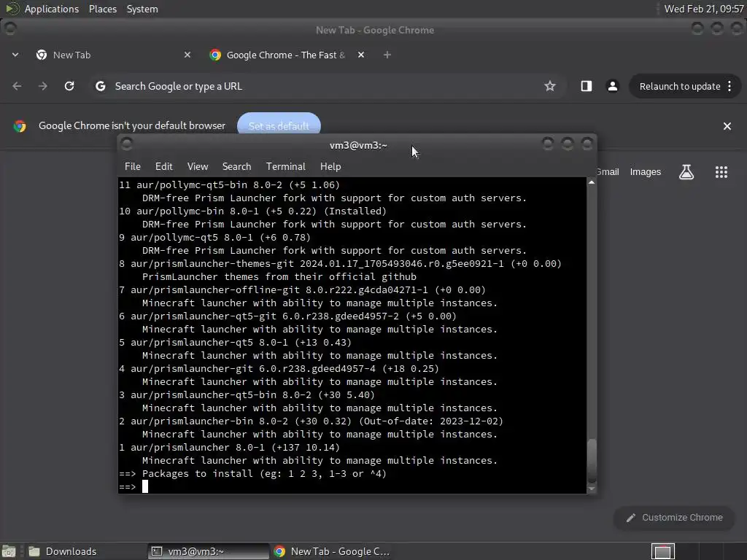Switch to vm3@vm3:~ in taskbar
Image resolution: width=747 pixels, height=560 pixels.
tap(209, 551)
